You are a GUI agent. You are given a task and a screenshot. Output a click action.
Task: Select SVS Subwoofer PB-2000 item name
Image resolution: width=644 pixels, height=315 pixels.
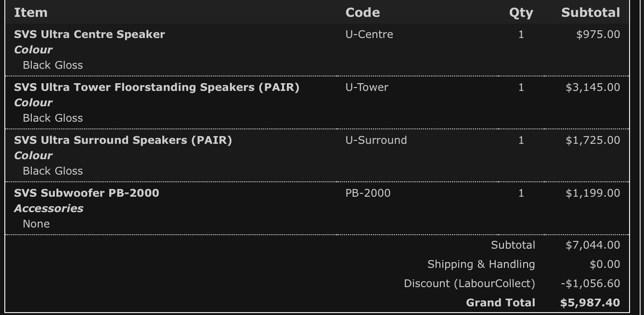87,193
